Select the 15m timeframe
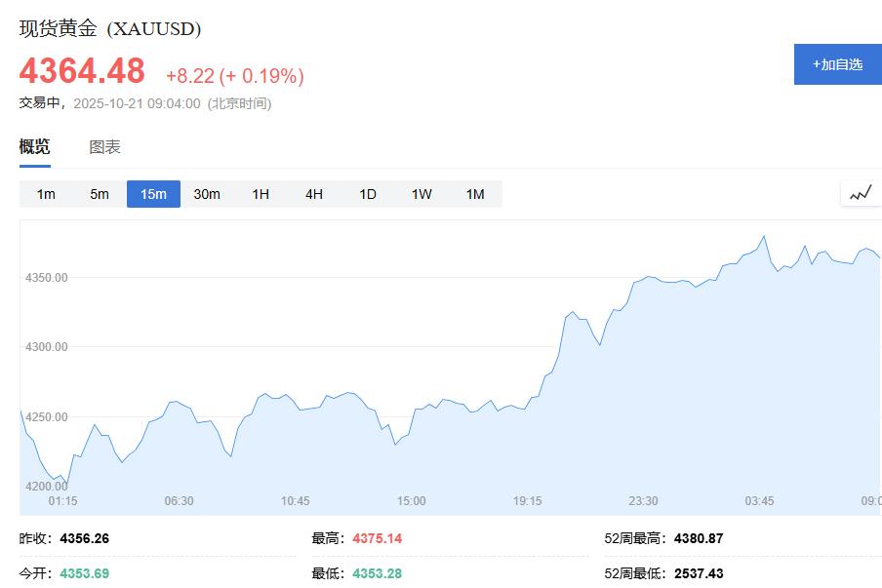Image resolution: width=882 pixels, height=588 pixels. [x=153, y=194]
